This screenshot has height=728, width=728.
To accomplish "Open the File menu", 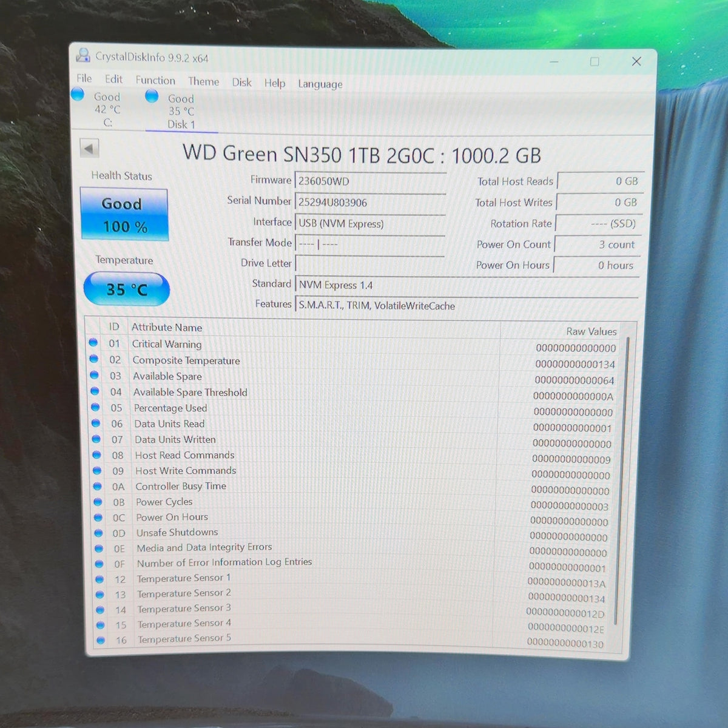I will click(x=84, y=78).
